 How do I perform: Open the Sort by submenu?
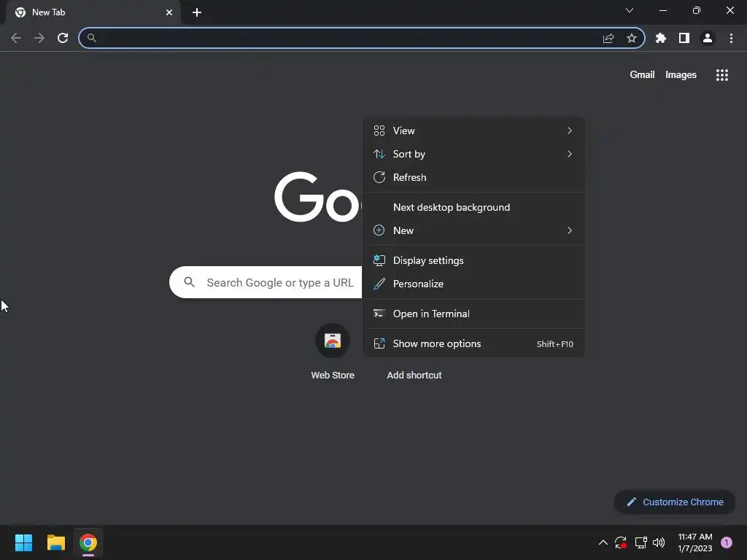click(x=473, y=154)
